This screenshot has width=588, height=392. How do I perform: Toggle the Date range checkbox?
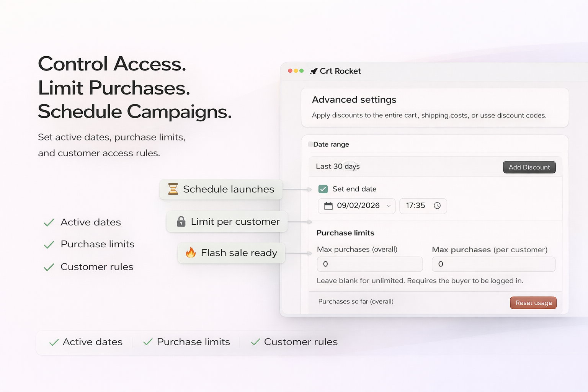(310, 144)
